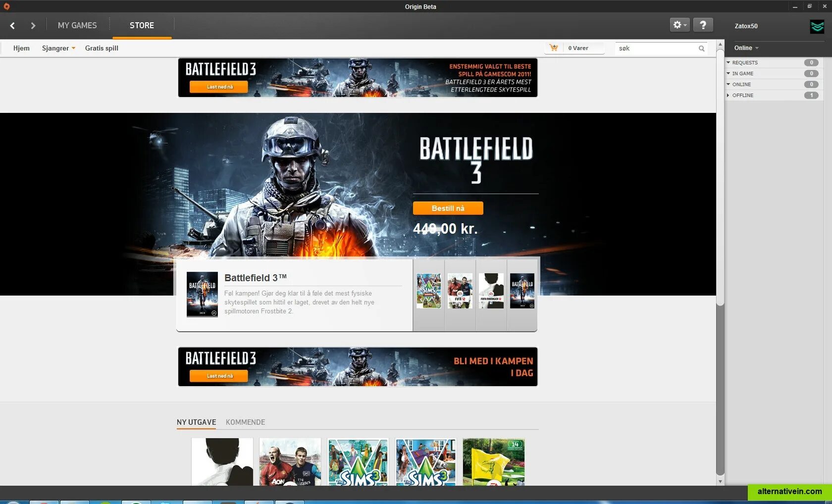Viewport: 832px width, 504px height.
Task: Change the Online status dropdown
Action: [x=746, y=48]
